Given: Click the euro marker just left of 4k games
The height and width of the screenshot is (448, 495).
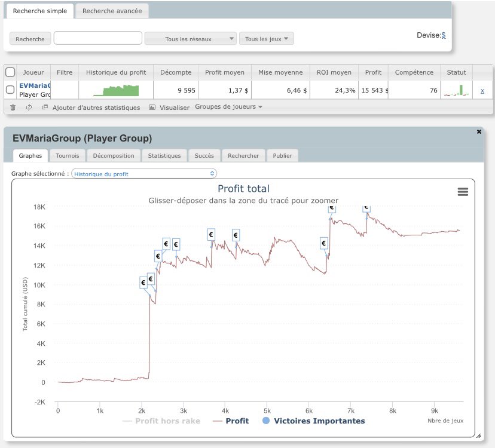Looking at the screenshot, I should 211,235.
